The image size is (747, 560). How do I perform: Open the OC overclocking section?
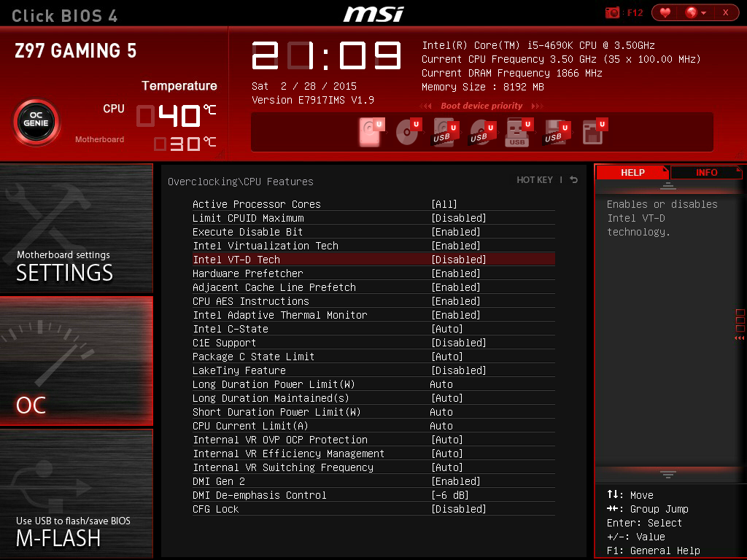76,361
